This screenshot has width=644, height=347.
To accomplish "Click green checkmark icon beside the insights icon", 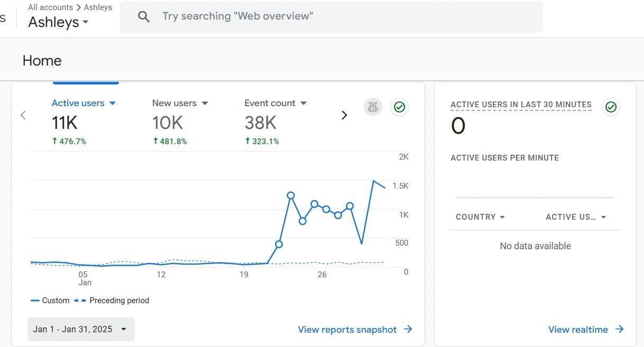I will (399, 107).
